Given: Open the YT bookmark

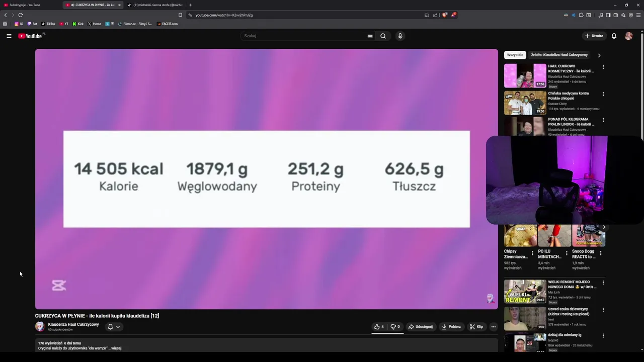Looking at the screenshot, I should pos(64,24).
